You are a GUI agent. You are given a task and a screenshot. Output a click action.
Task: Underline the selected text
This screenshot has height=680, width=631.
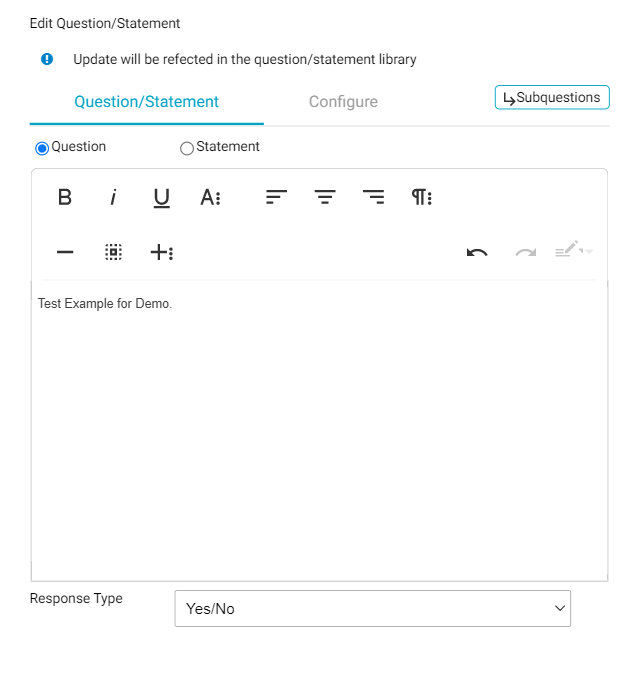(161, 197)
